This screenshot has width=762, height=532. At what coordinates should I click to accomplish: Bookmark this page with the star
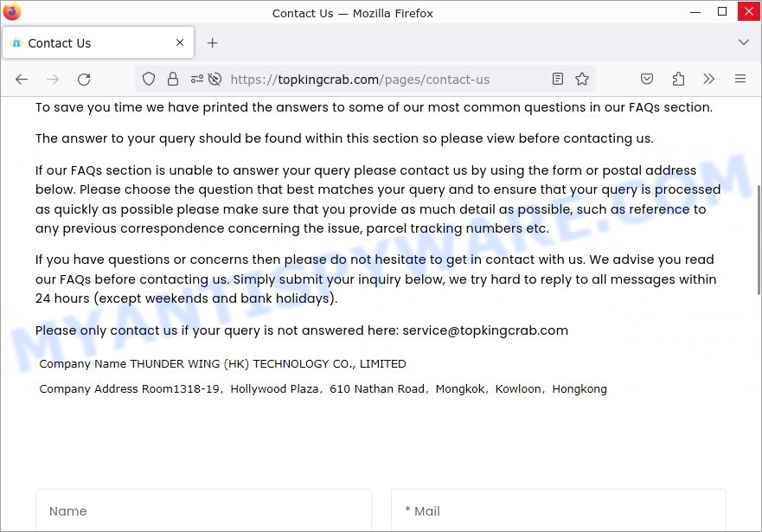[x=582, y=79]
